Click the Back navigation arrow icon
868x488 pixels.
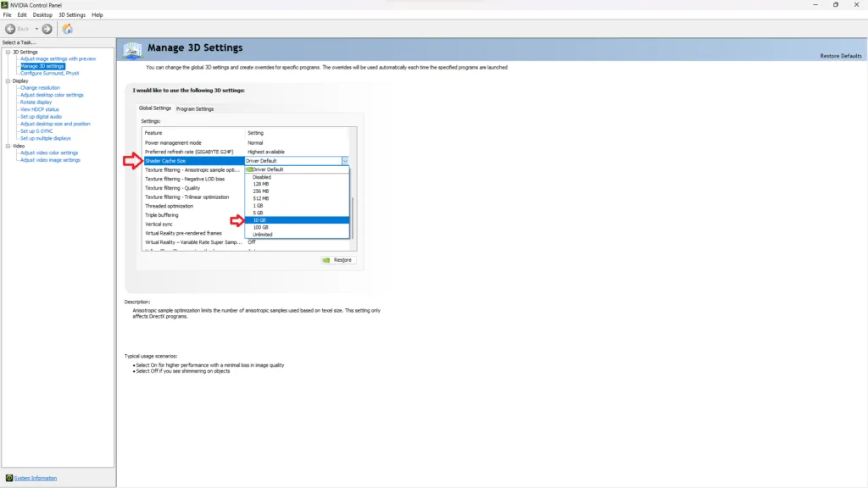tap(12, 29)
